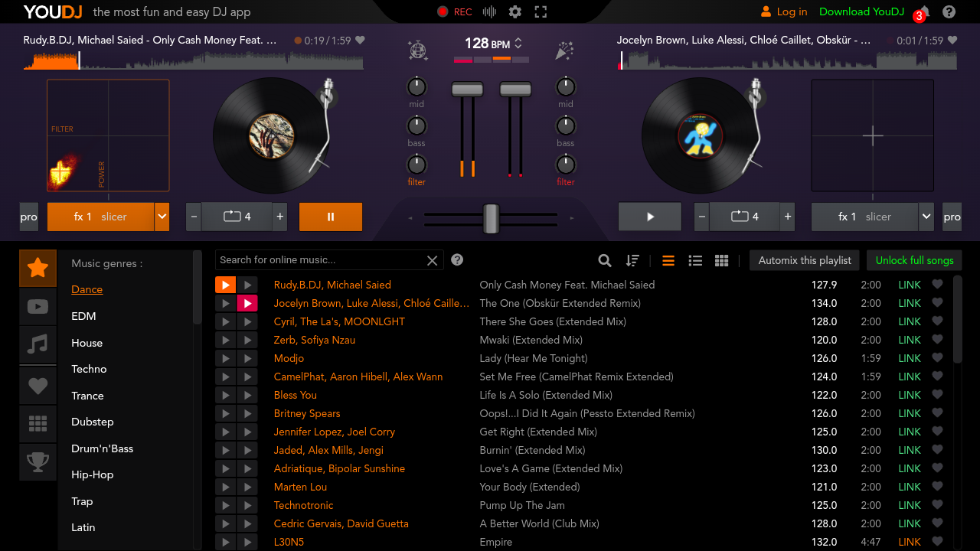Open the YouTube source in the sidebar
Image resolution: width=980 pixels, height=551 pixels.
37,307
